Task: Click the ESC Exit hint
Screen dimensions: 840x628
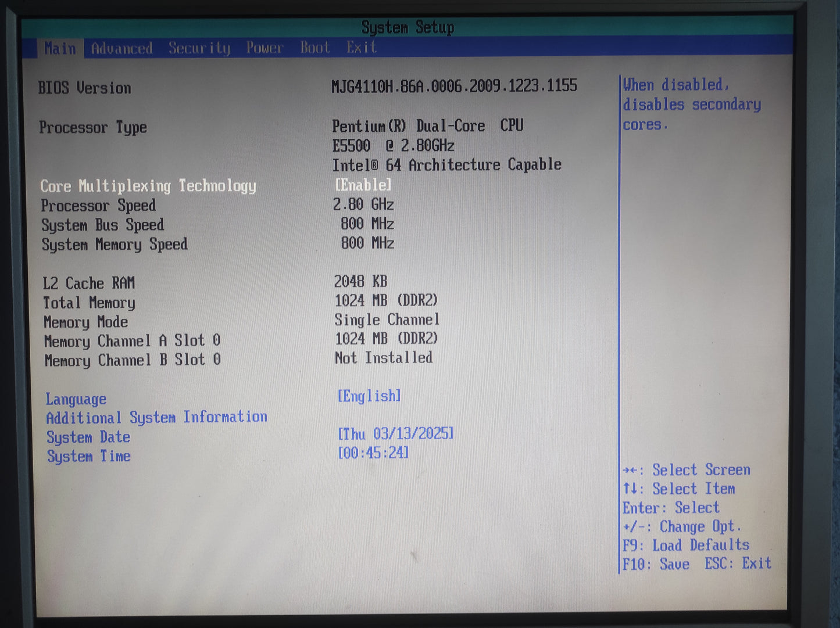Action: 738,564
